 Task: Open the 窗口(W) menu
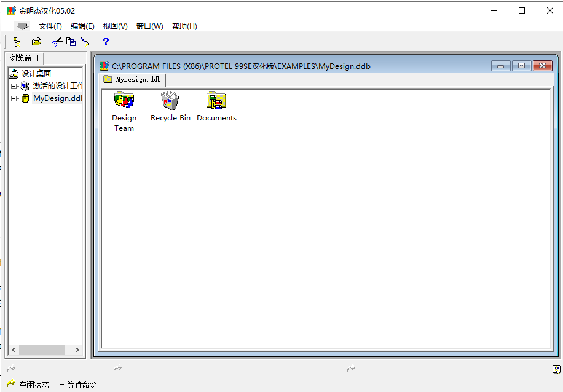tap(150, 26)
